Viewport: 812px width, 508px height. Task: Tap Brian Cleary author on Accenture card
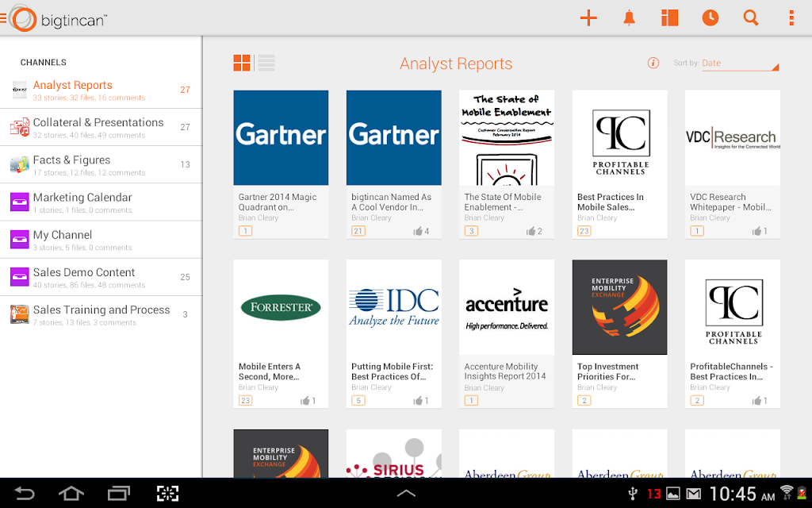click(x=485, y=387)
